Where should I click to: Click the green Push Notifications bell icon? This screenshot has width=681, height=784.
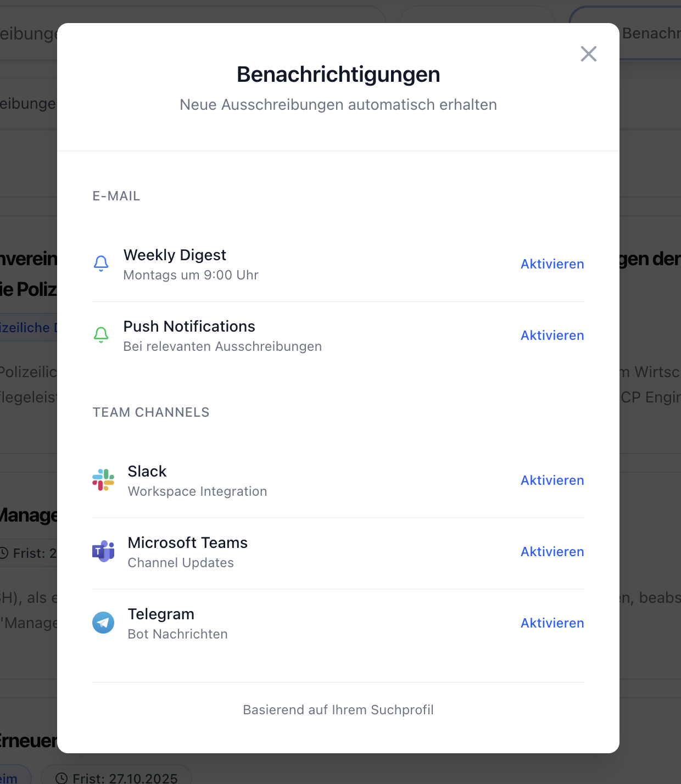coord(101,335)
